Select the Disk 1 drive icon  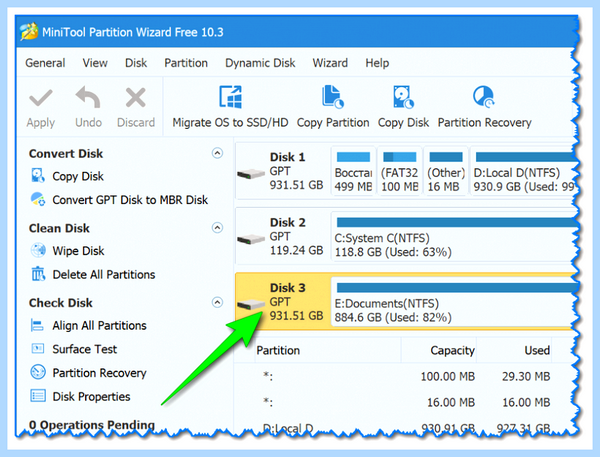point(251,174)
